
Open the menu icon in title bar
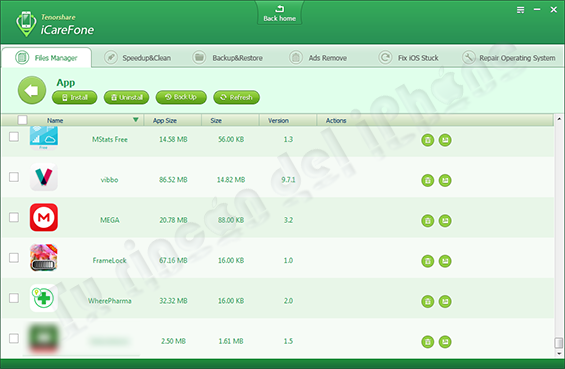click(x=520, y=10)
